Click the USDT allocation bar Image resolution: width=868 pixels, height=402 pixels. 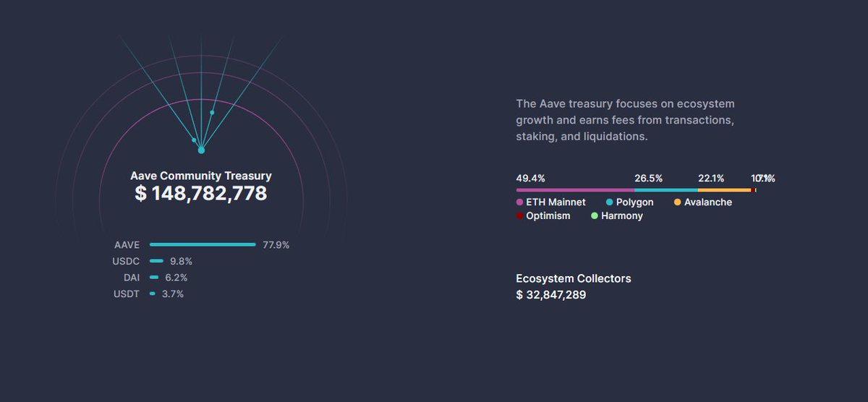[153, 294]
